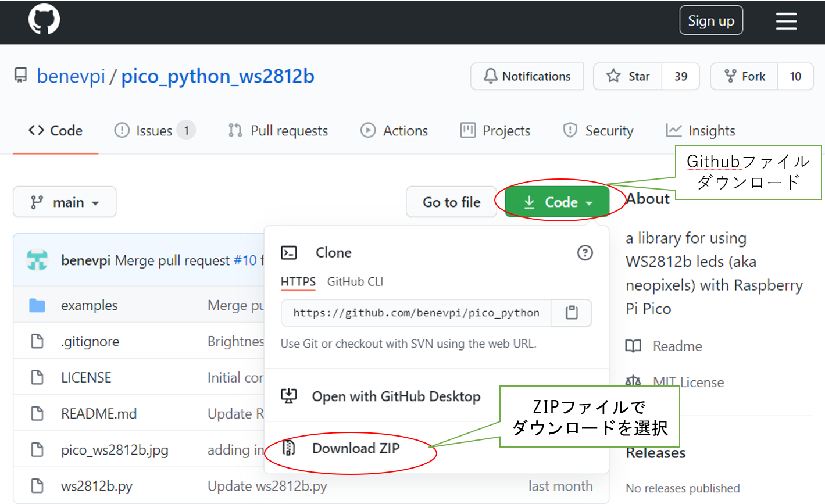Choose Open with GitHub Desktop
825x504 pixels.
click(x=396, y=396)
